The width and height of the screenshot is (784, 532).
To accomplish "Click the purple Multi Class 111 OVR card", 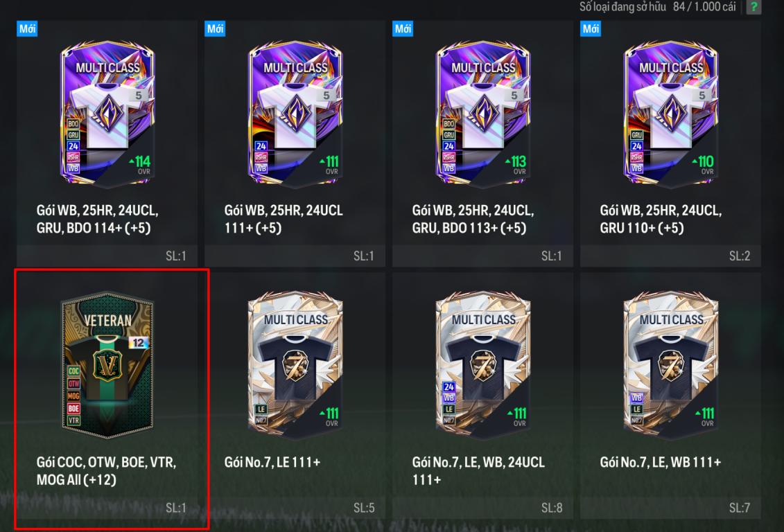I will 295,114.
